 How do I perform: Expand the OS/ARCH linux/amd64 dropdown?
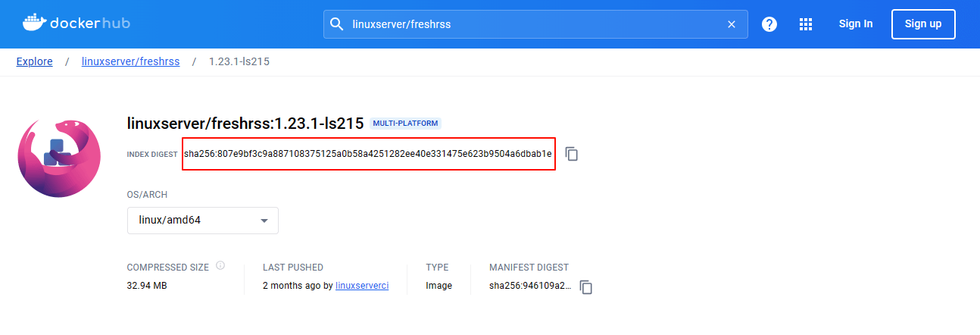pyautogui.click(x=202, y=221)
